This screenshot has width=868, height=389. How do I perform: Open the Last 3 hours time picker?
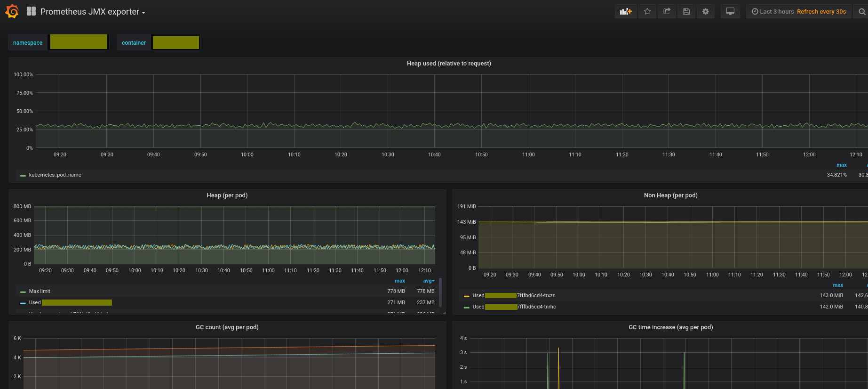(798, 11)
